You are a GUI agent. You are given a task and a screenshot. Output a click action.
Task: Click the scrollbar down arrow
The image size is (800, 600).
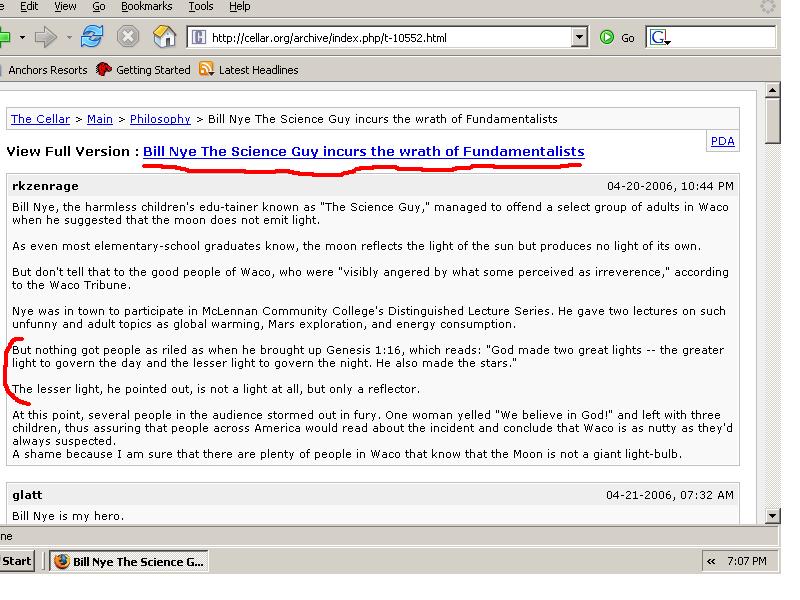(772, 516)
